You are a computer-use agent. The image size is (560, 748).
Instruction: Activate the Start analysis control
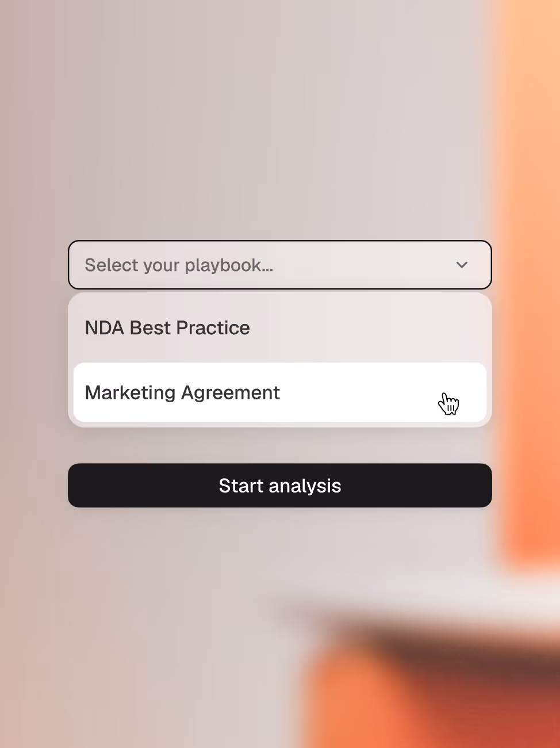point(280,485)
